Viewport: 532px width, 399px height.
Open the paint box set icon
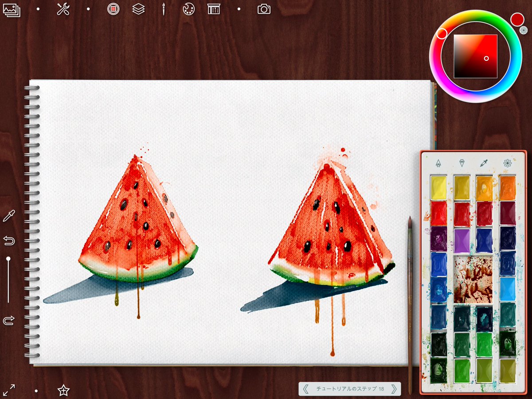point(214,9)
